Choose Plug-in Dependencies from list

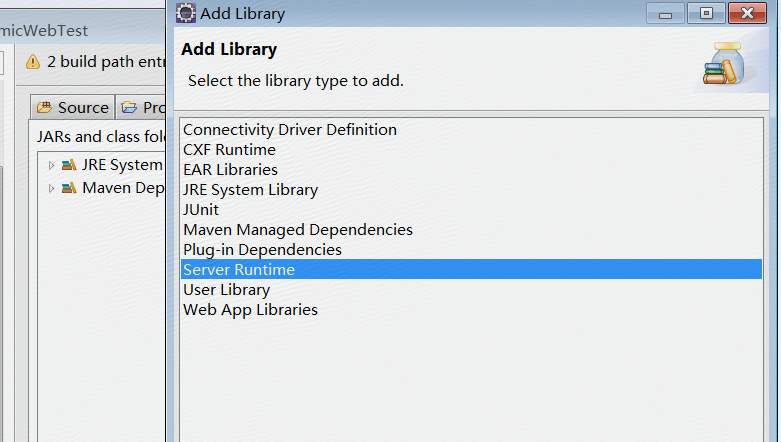(471, 249)
